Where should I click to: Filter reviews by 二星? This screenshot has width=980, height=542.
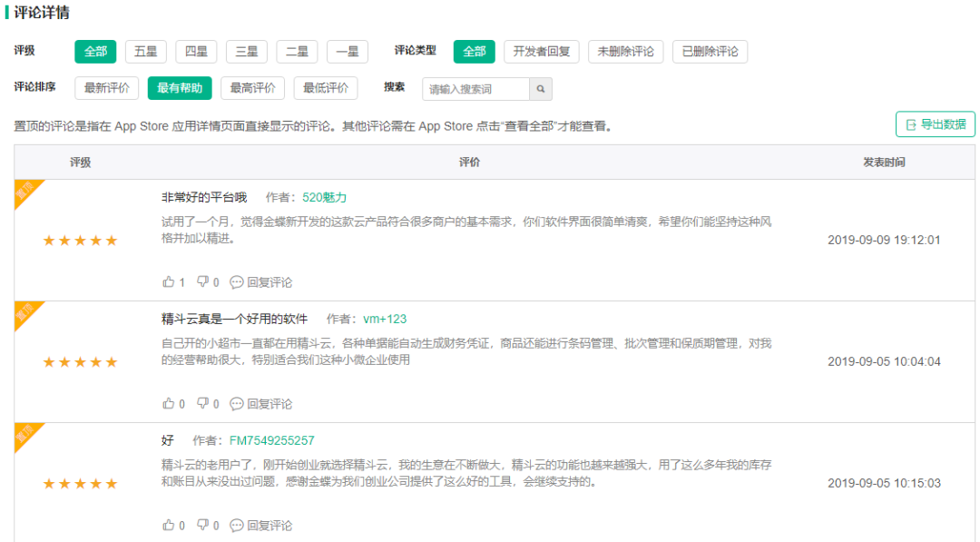pos(297,51)
